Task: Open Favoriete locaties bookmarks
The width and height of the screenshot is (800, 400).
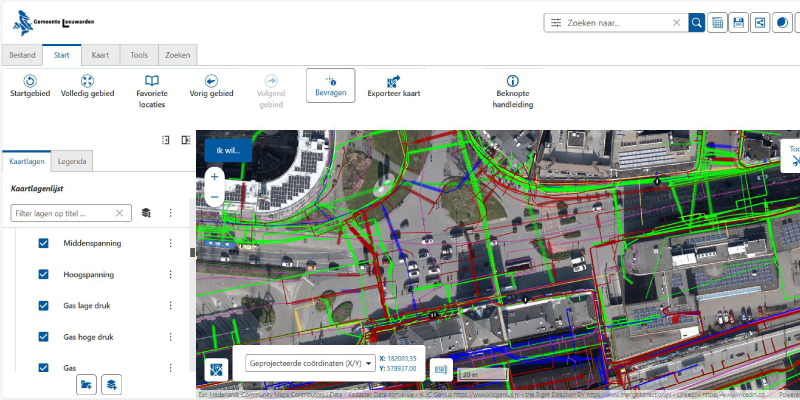Action: pos(152,81)
